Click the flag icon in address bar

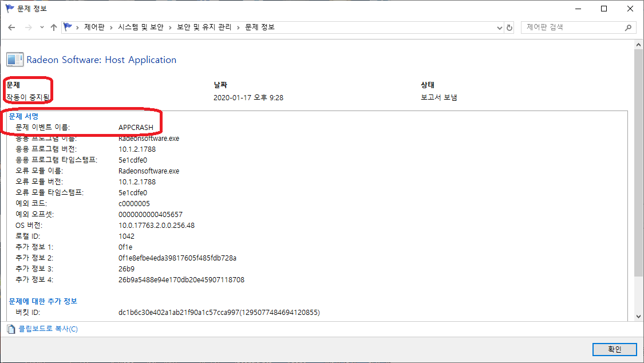pos(68,27)
